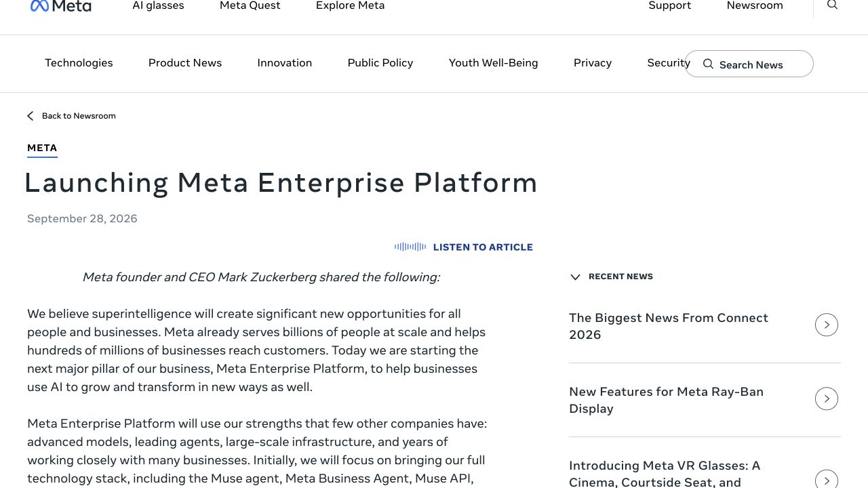The image size is (868, 488).
Task: Click the Back to Newsroom arrow icon
Action: [30, 116]
